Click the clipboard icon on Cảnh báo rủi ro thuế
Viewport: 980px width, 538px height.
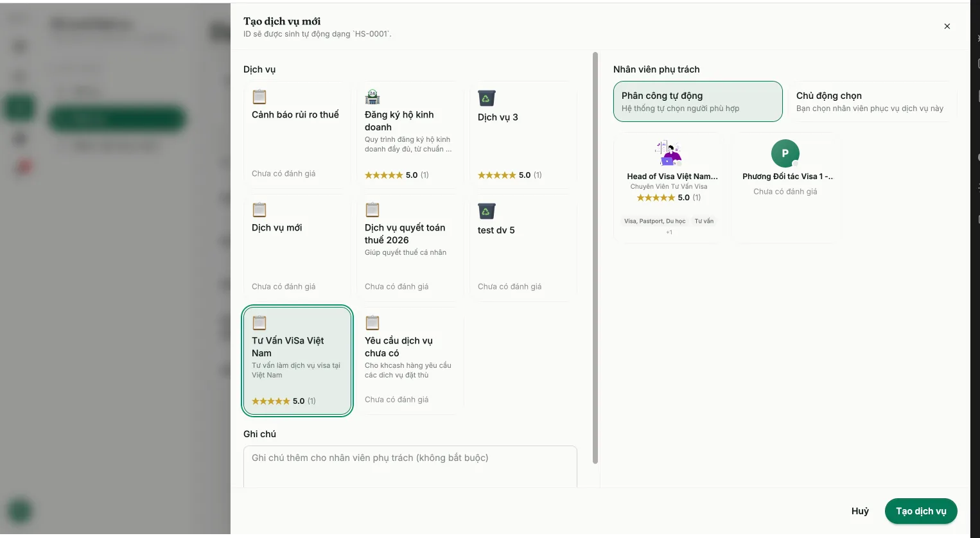coord(259,97)
